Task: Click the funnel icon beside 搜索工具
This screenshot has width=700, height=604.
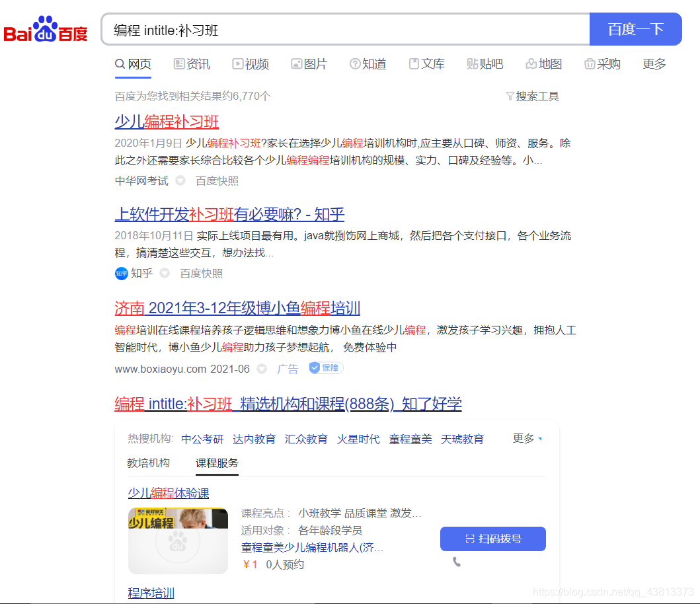Action: (510, 96)
